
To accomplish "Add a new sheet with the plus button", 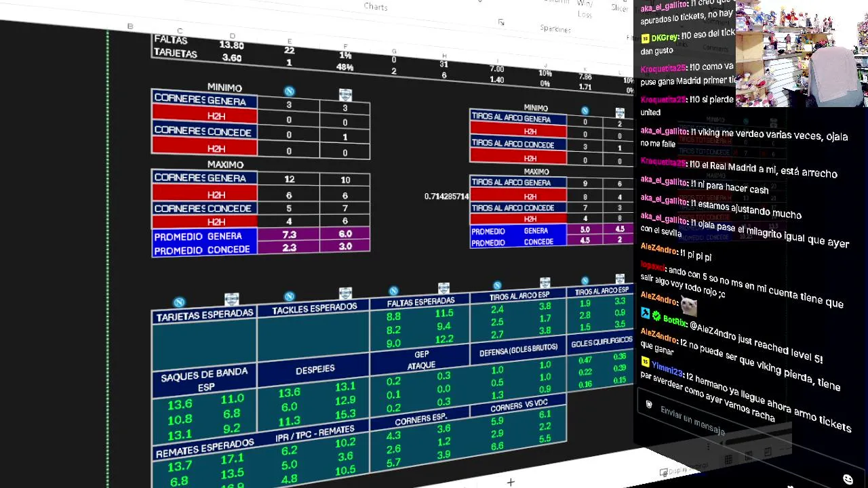I will point(511,482).
